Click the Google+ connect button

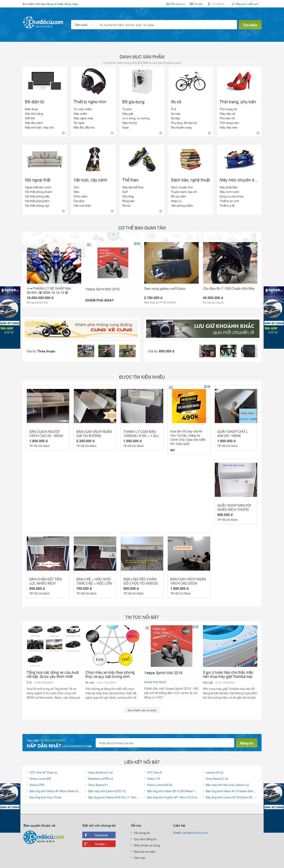99,843
